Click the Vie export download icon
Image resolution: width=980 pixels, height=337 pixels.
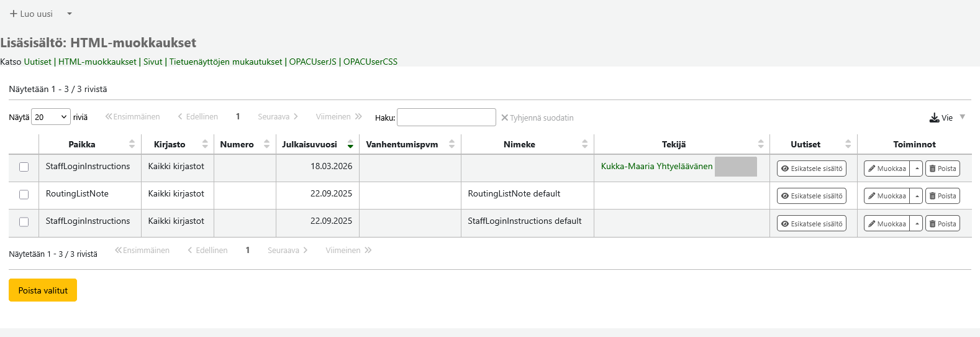[934, 118]
